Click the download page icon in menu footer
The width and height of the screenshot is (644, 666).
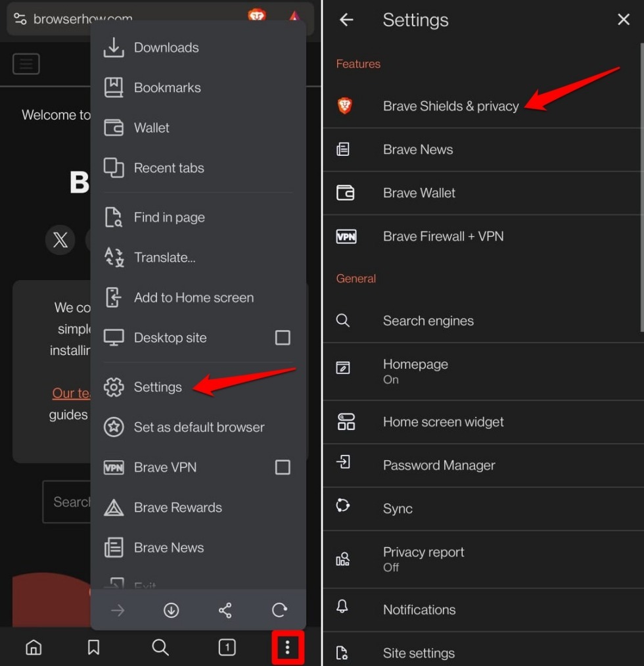pos(171,610)
